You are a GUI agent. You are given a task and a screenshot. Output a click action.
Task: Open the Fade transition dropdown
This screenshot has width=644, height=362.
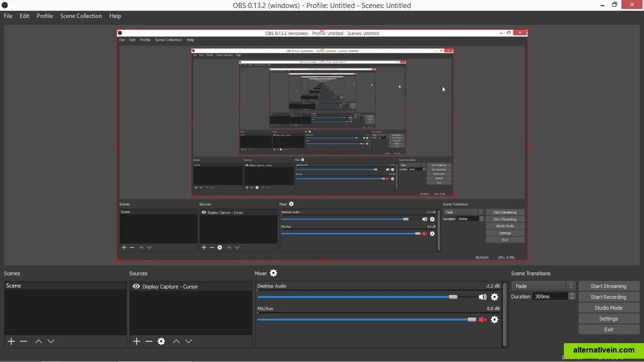pos(544,286)
